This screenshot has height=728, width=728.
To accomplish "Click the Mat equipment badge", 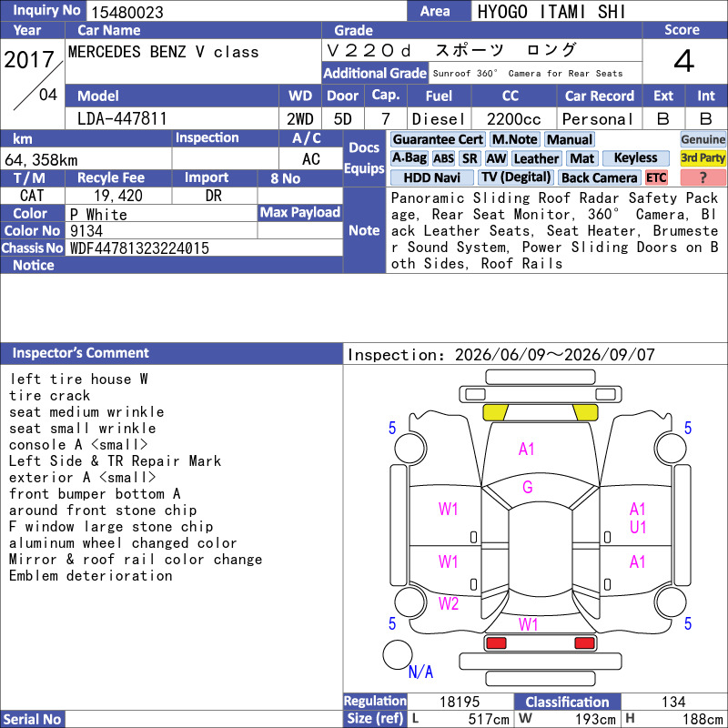I will pos(581,158).
